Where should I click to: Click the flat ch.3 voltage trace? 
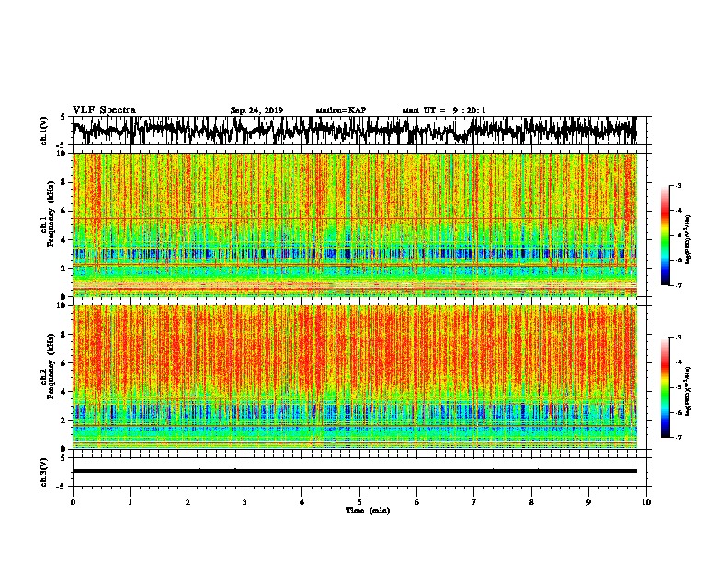(354, 471)
